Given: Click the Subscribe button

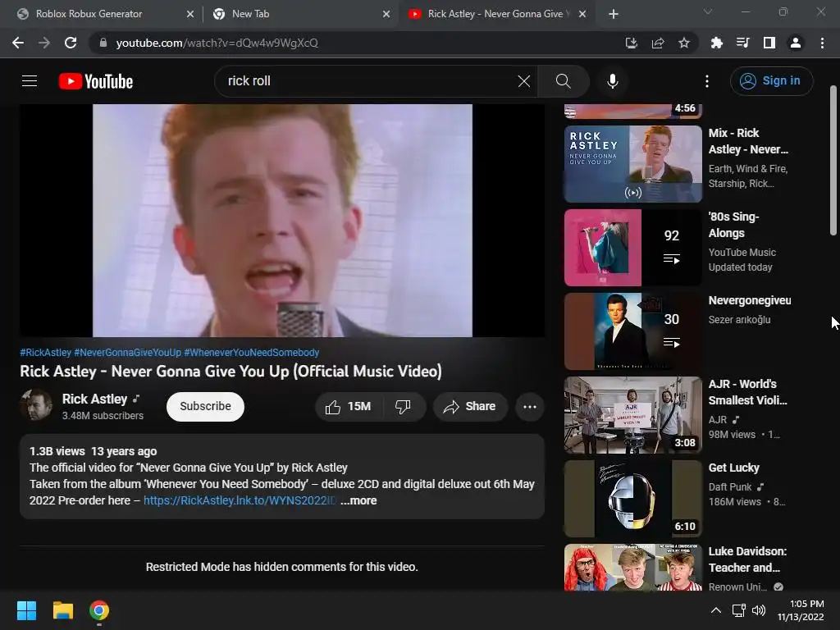Looking at the screenshot, I should (x=205, y=407).
